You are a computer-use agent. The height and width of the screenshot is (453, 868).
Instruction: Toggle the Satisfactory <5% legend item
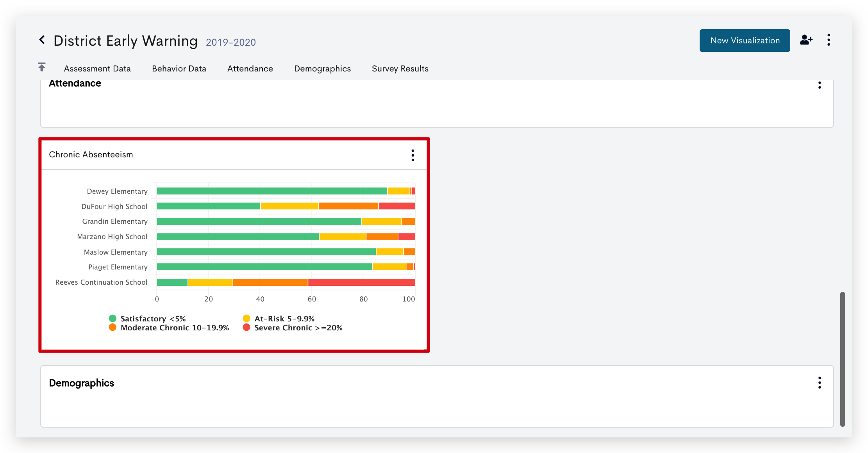pyautogui.click(x=147, y=319)
